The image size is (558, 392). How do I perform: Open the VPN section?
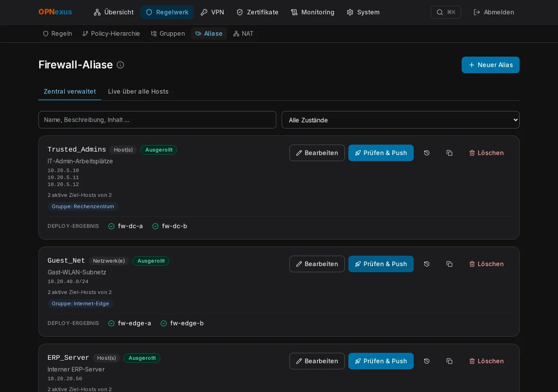coord(212,12)
